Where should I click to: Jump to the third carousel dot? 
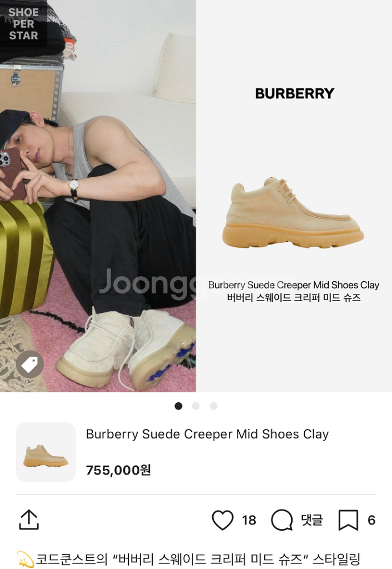214,406
